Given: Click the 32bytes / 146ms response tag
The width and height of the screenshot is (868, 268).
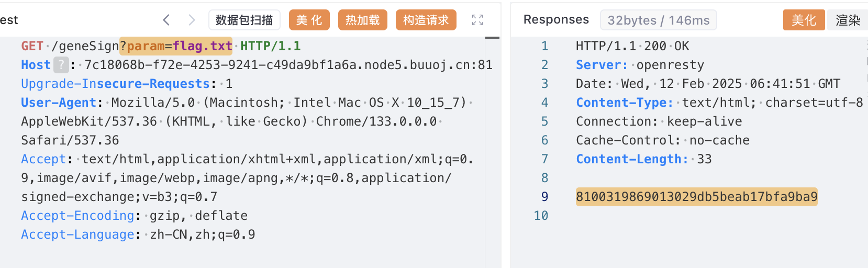Looking at the screenshot, I should (x=658, y=20).
